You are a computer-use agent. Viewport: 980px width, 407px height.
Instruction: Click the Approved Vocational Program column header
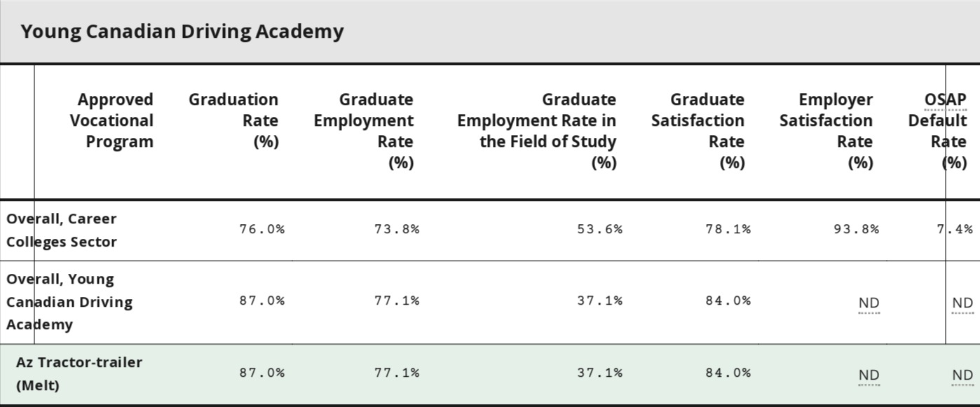tap(112, 120)
